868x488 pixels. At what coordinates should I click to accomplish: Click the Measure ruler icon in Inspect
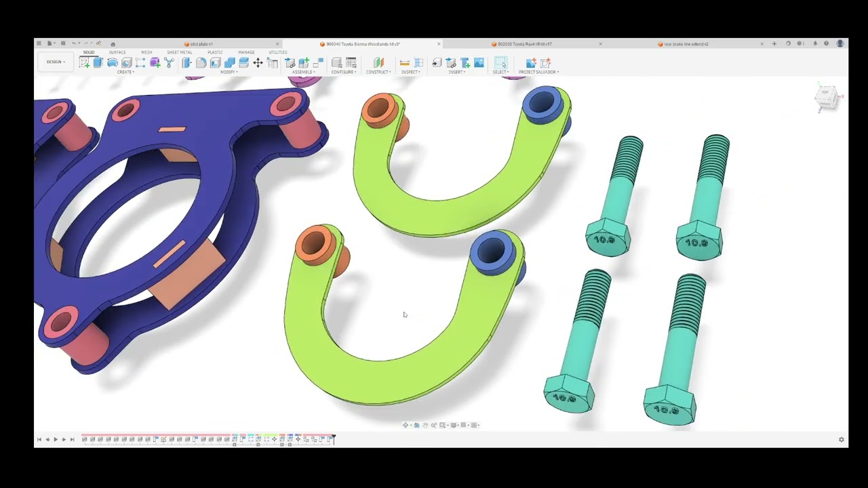pyautogui.click(x=405, y=62)
